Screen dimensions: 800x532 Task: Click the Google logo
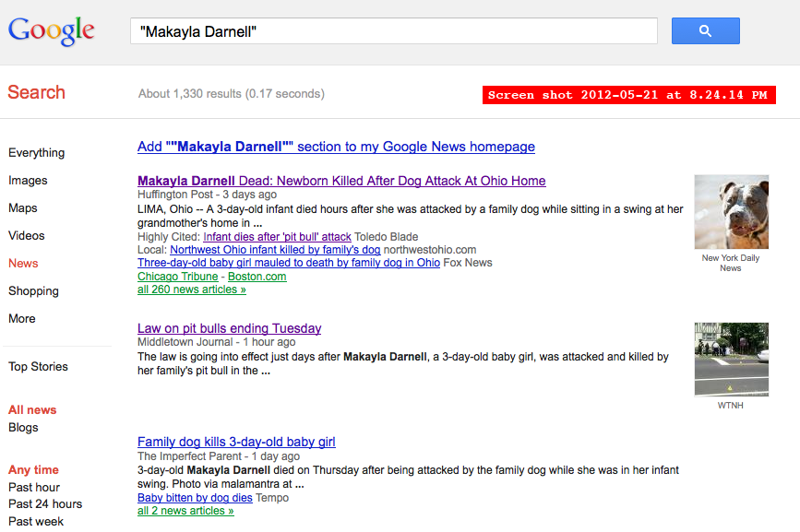pyautogui.click(x=51, y=31)
